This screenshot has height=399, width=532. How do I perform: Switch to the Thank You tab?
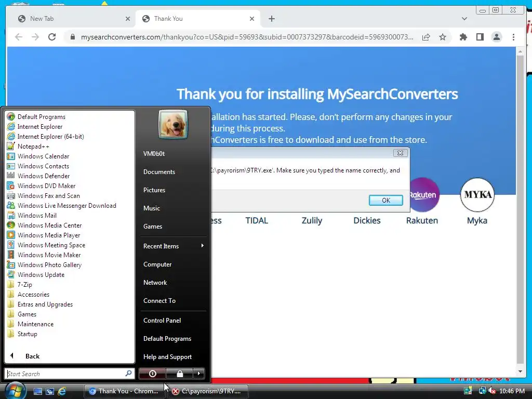(x=198, y=19)
